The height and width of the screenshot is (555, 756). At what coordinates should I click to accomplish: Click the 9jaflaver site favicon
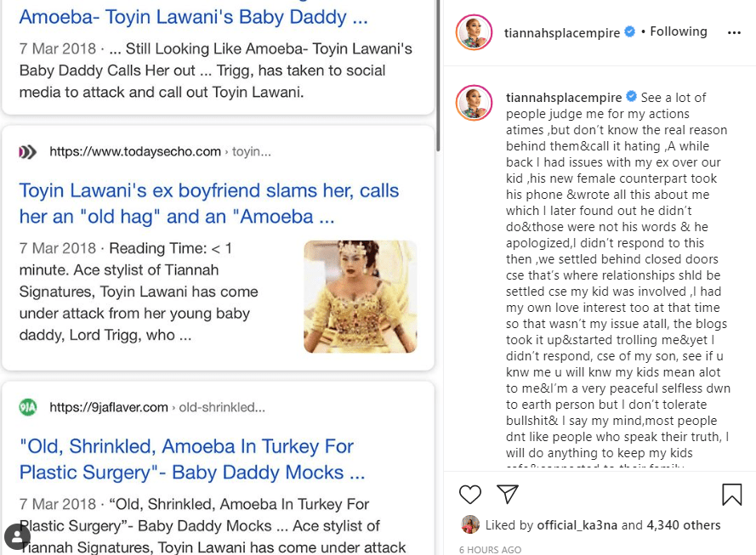click(x=28, y=407)
